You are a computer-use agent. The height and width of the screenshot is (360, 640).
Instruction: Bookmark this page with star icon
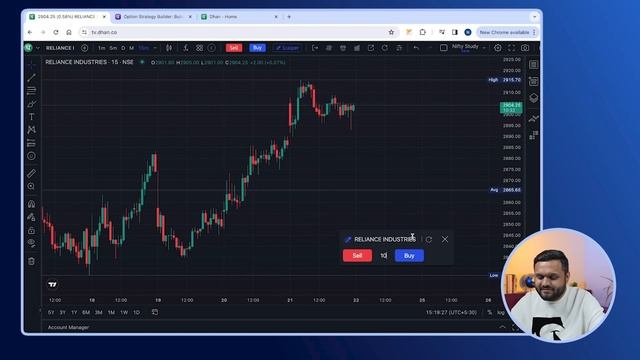point(391,32)
